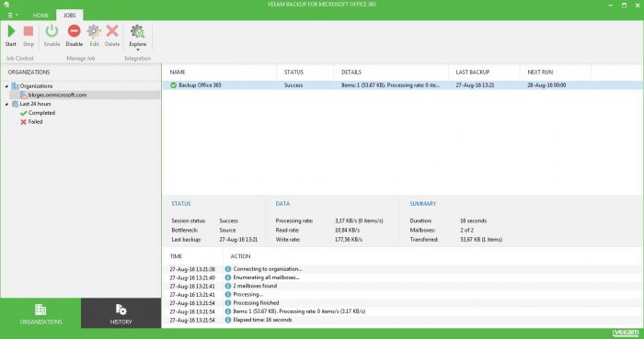The image size is (644, 339).
Task: Click info icon beside 'Processing finished'
Action: click(x=228, y=303)
